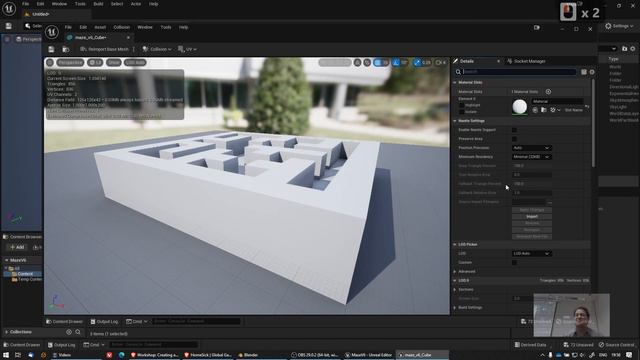Click Reimport Base Mesh toolbar button
This screenshot has width=640, height=360.
pyautogui.click(x=104, y=49)
